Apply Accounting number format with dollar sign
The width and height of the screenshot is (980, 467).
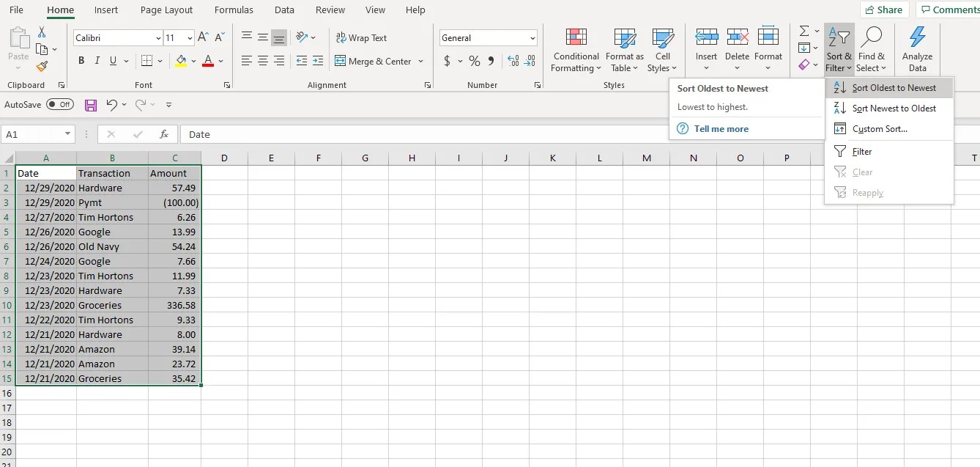point(448,62)
